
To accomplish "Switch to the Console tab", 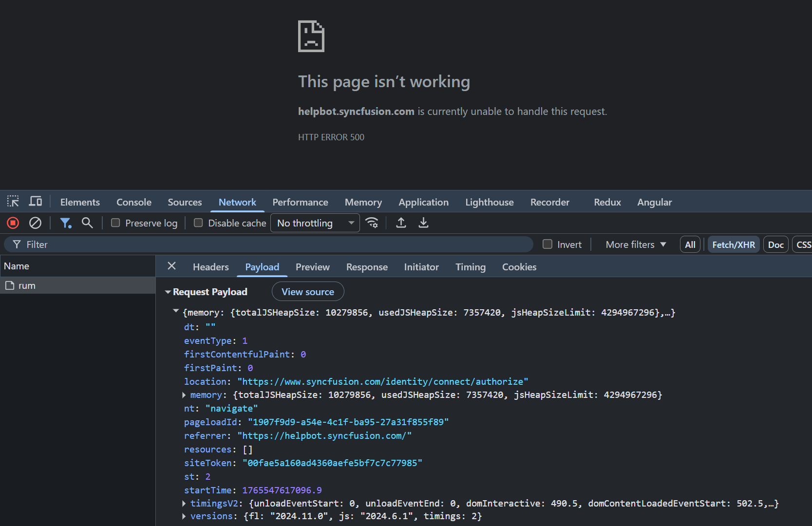I will pos(133,202).
